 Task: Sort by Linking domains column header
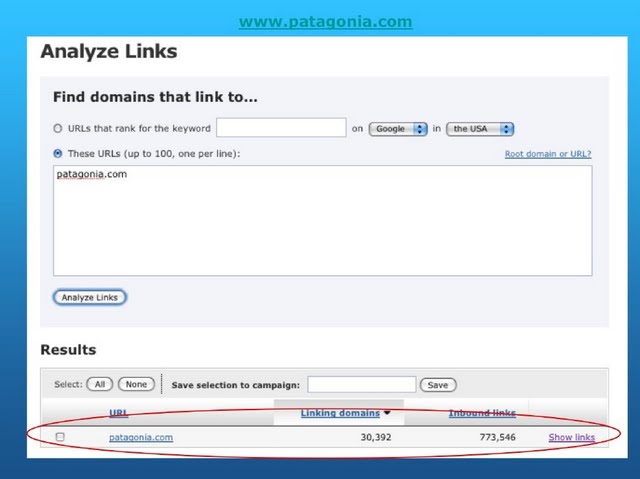[340, 413]
